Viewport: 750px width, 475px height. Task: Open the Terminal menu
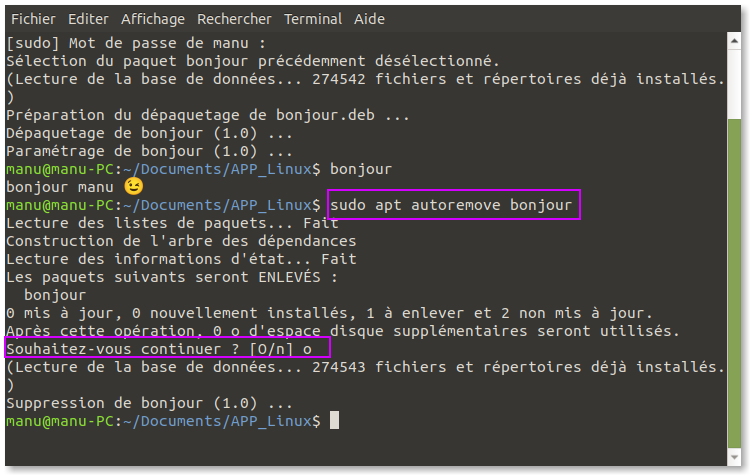(x=313, y=19)
